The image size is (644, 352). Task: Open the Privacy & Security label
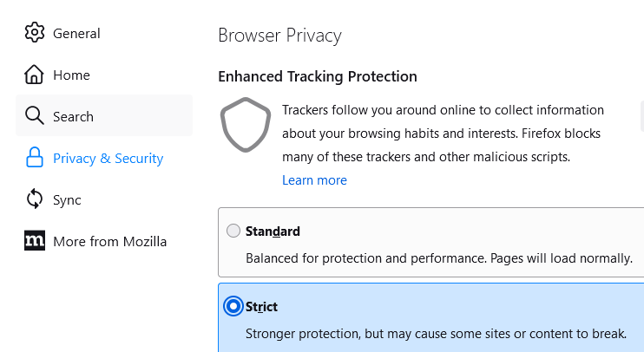[108, 158]
